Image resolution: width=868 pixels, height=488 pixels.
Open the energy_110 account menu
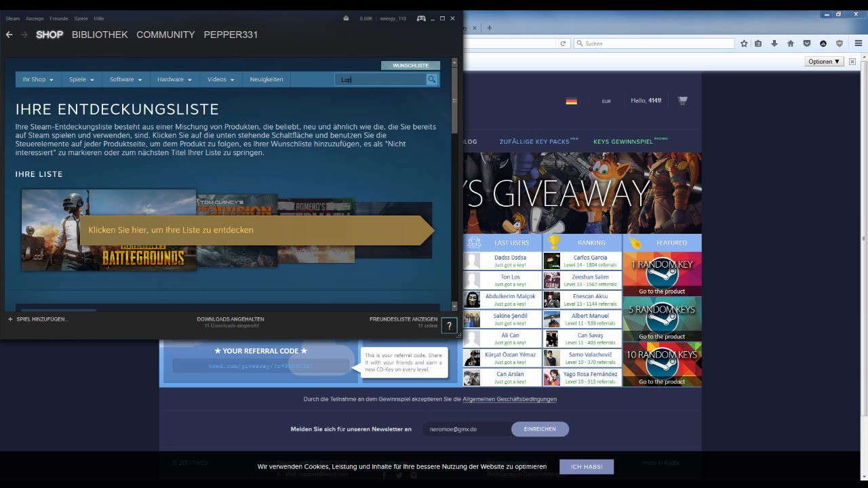(x=393, y=18)
